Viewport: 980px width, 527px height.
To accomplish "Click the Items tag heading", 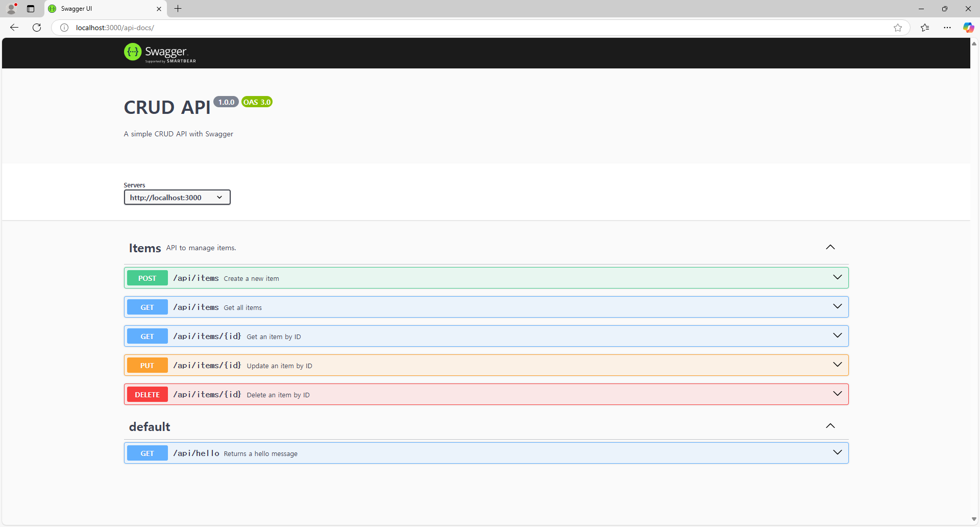I will point(145,248).
